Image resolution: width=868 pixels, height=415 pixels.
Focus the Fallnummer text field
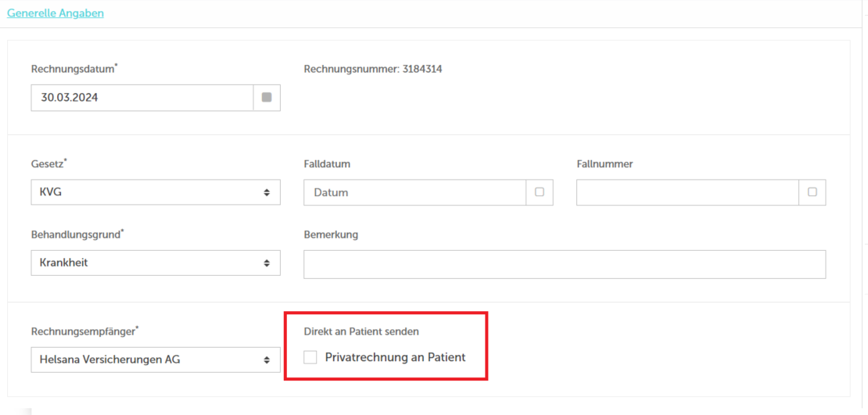[x=687, y=192]
